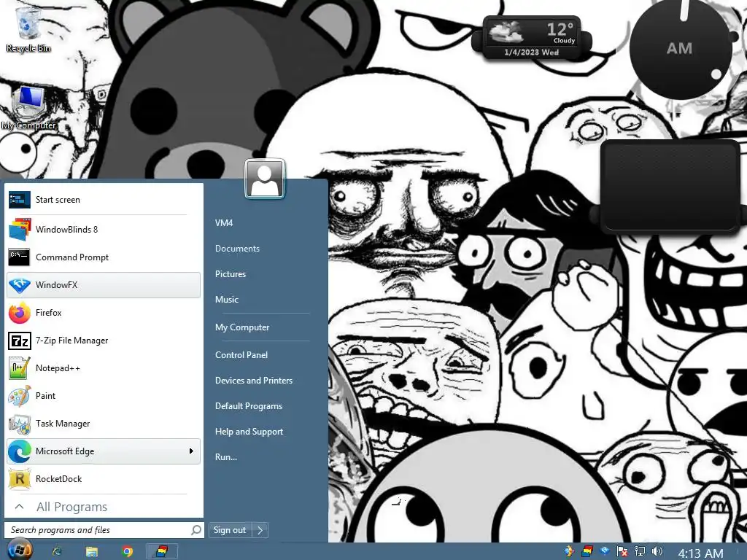Click the WindowBlinds tray icon
This screenshot has height=560, width=747.
(x=587, y=551)
